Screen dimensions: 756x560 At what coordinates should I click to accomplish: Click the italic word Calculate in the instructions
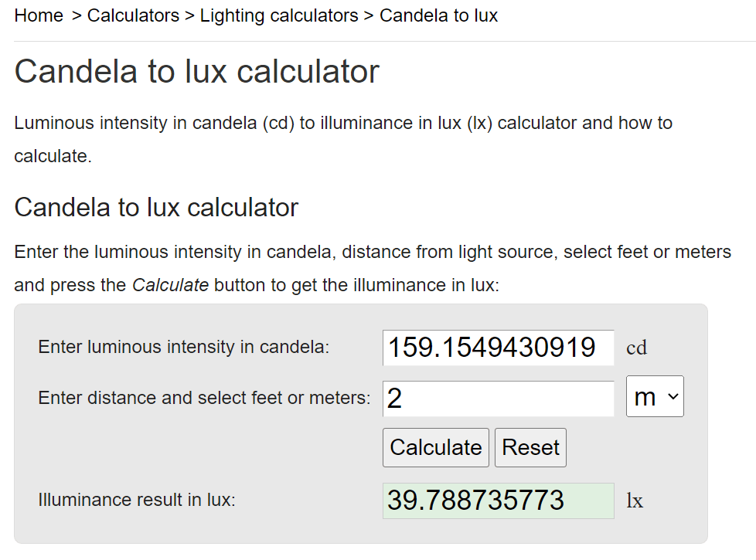(171, 284)
